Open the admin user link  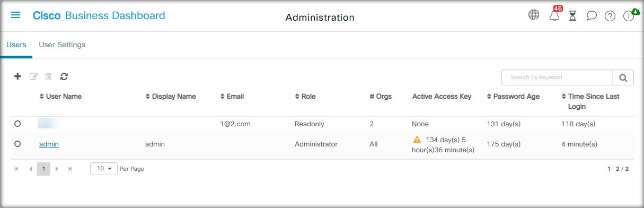(x=49, y=144)
